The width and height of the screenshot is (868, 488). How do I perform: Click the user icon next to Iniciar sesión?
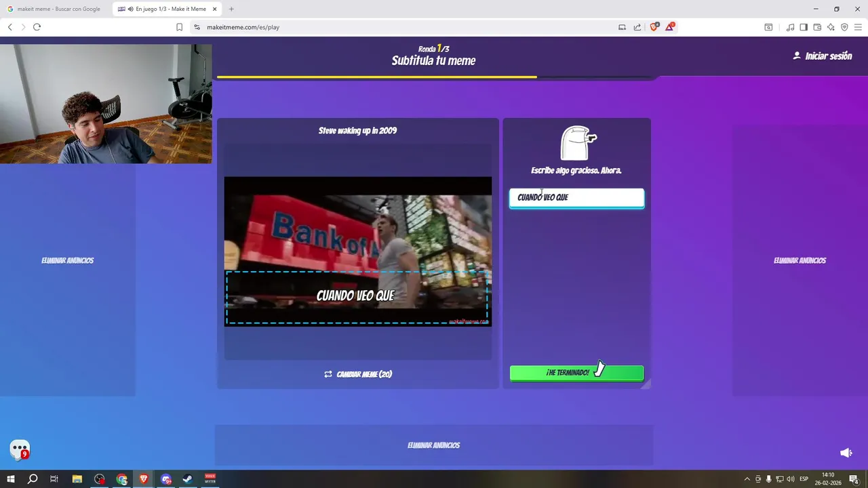click(x=797, y=56)
